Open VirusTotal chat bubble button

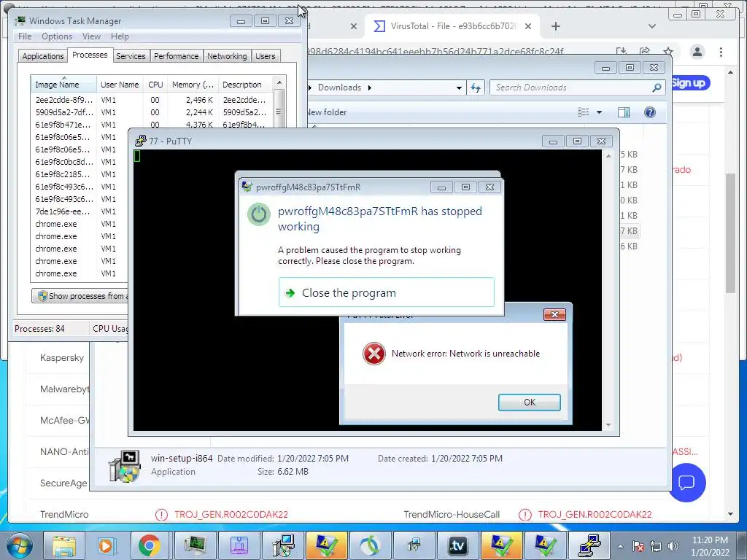tap(686, 483)
